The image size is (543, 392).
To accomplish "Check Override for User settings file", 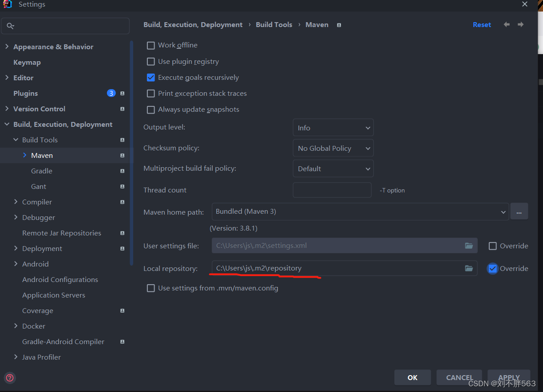I will (492, 246).
